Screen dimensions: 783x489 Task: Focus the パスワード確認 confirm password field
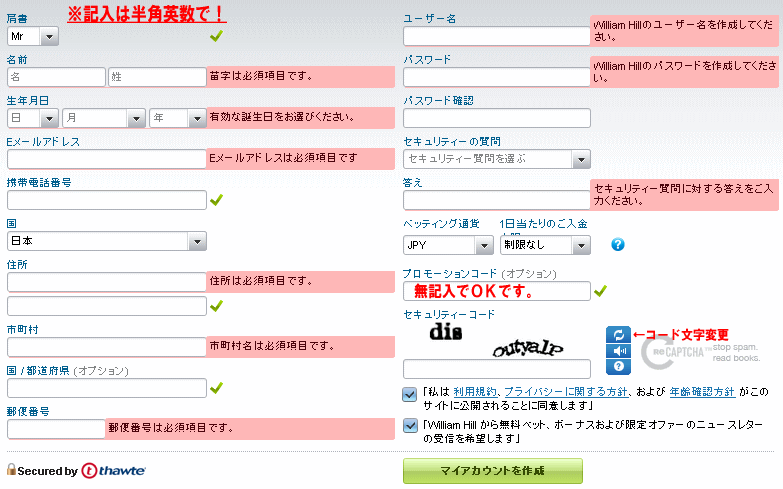(x=497, y=118)
